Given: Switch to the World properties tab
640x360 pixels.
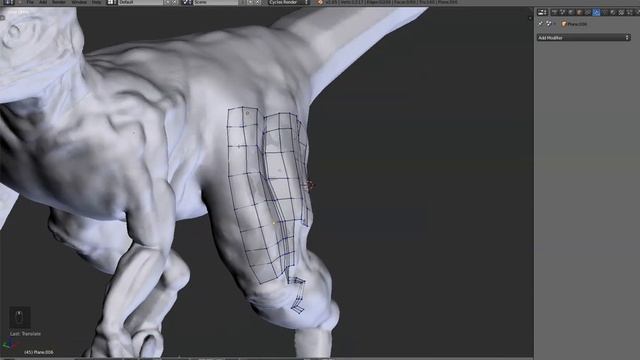Looking at the screenshot, I should 571,13.
